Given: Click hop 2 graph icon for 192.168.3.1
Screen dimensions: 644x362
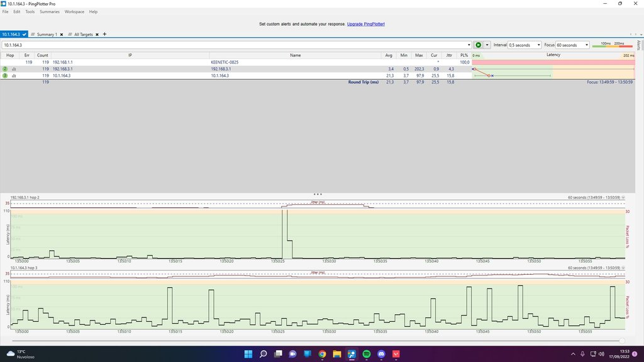Looking at the screenshot, I should (x=14, y=69).
